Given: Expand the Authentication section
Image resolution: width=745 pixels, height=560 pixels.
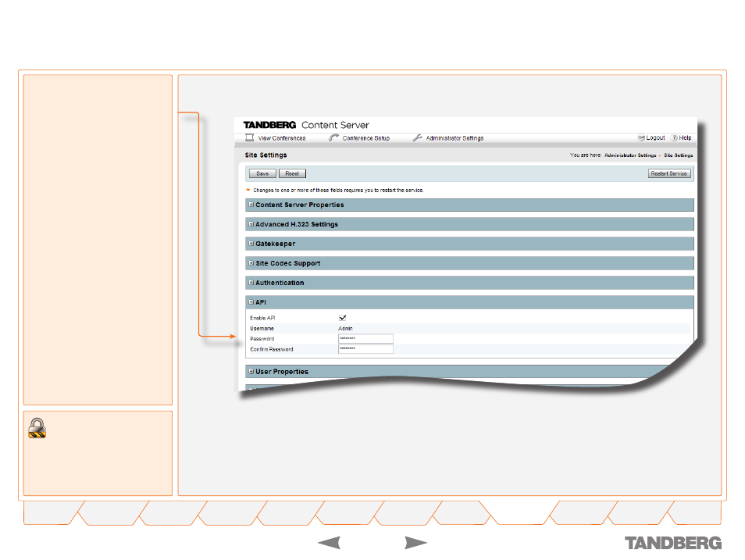Looking at the screenshot, I should [251, 283].
